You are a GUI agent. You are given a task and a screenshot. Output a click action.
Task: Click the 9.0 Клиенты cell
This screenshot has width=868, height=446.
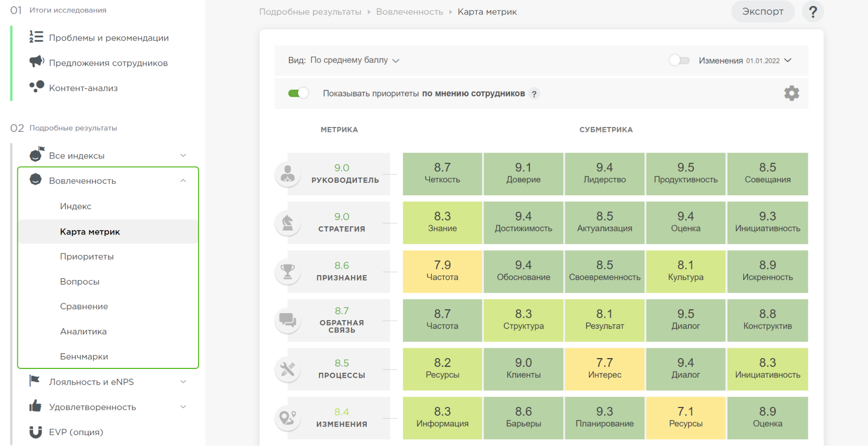[524, 369]
